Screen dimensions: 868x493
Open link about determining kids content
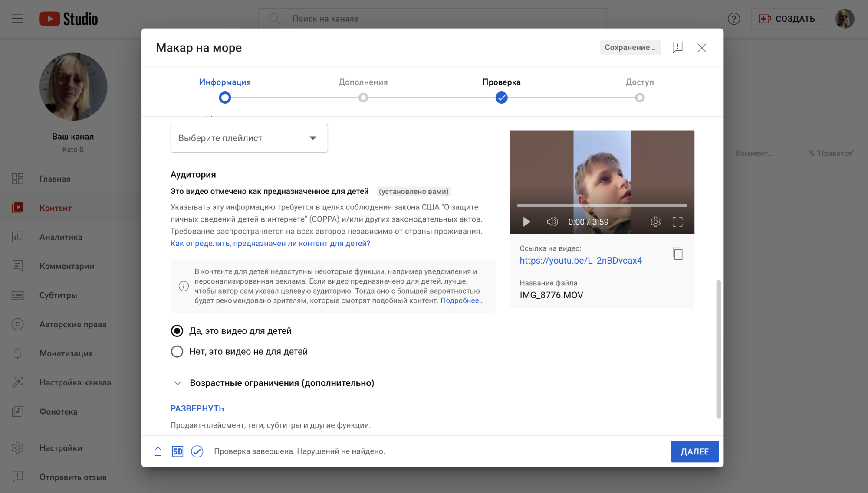coord(270,243)
